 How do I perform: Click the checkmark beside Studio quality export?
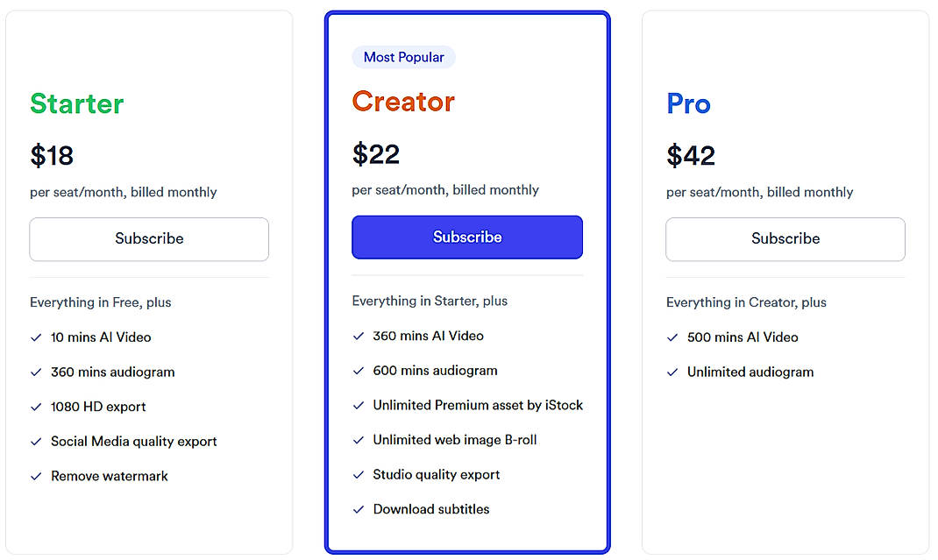pos(358,474)
